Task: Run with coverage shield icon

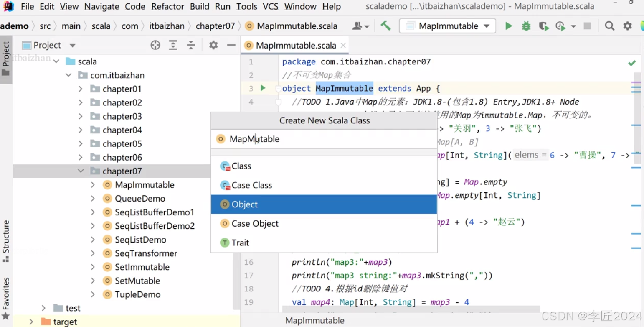Action: pyautogui.click(x=543, y=26)
